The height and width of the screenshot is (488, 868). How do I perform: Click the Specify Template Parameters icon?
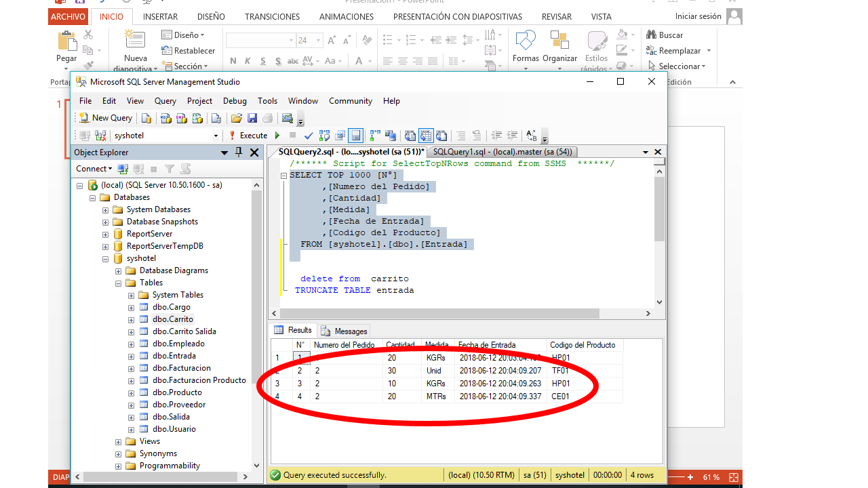[x=531, y=136]
